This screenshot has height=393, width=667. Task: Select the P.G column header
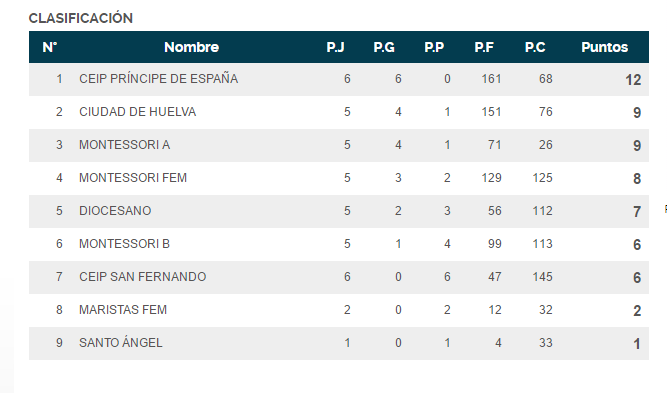point(384,47)
